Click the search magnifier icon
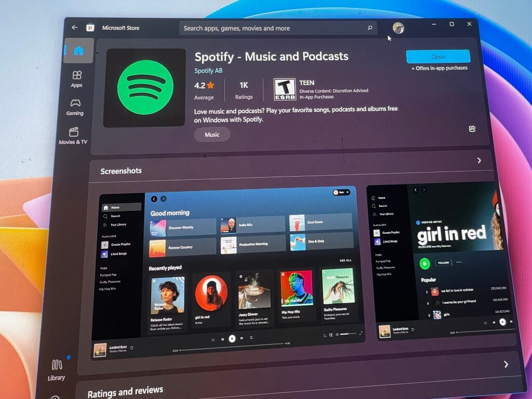The image size is (532, 399). [370, 28]
